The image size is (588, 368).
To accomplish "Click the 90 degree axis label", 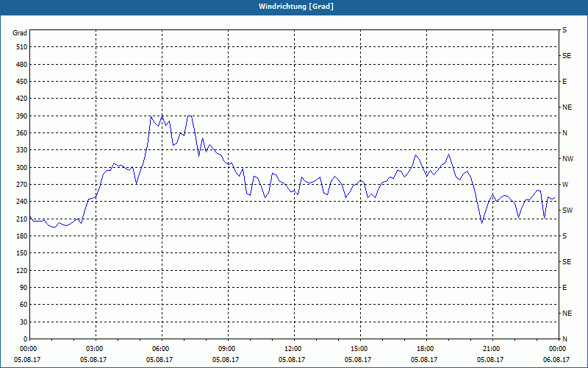I will 24,288.
